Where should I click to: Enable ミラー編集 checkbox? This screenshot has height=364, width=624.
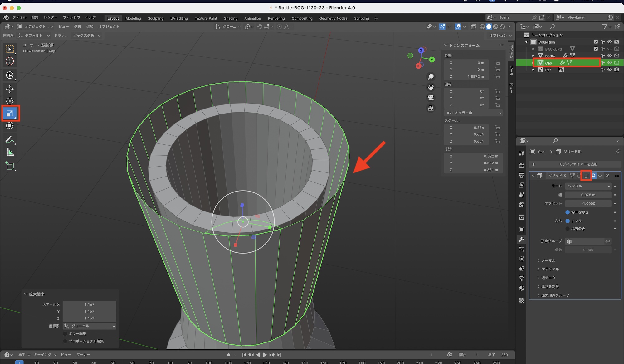(x=65, y=334)
